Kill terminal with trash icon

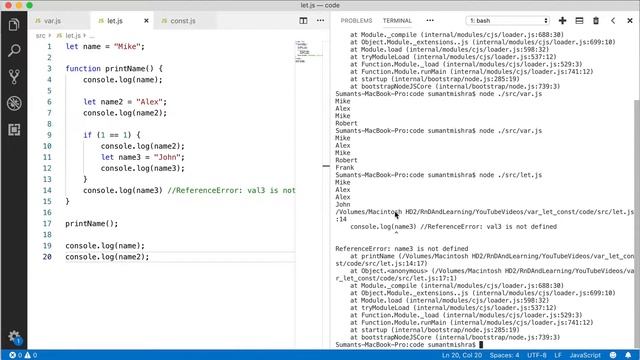(596, 20)
